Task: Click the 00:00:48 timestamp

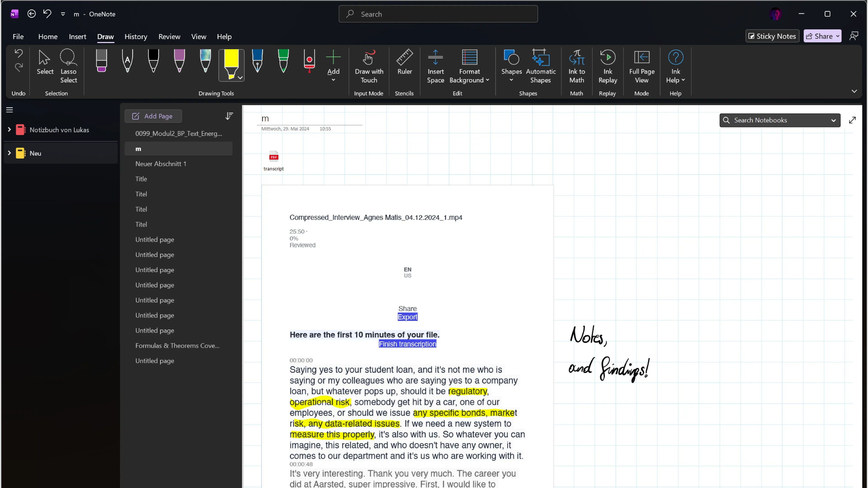Action: 301,464
